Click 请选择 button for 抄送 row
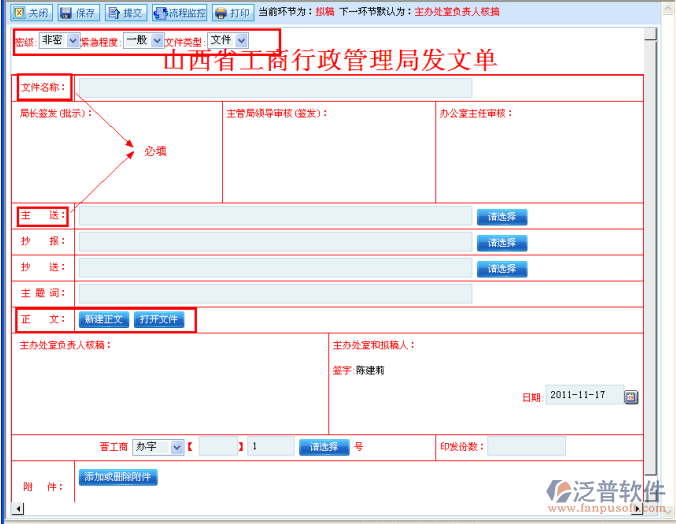This screenshot has height=524, width=676. pyautogui.click(x=502, y=269)
